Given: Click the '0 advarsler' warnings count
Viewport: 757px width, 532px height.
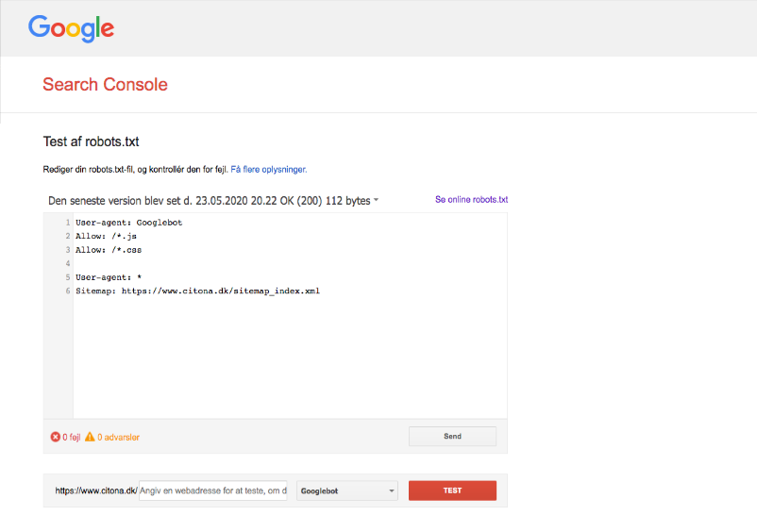Looking at the screenshot, I should pyautogui.click(x=118, y=437).
